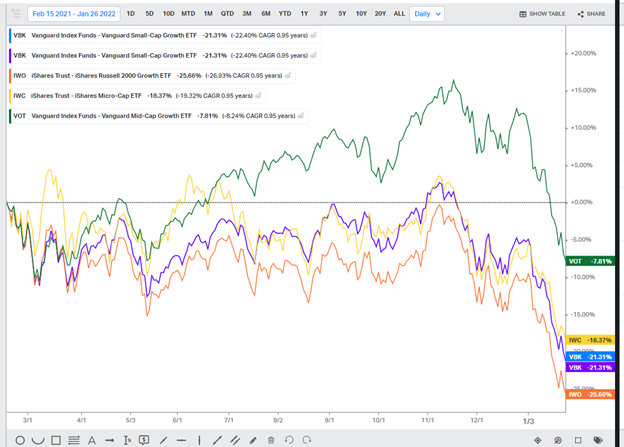624x447 pixels.
Task: Click the 11/1 date label on time axis
Action: [428, 420]
